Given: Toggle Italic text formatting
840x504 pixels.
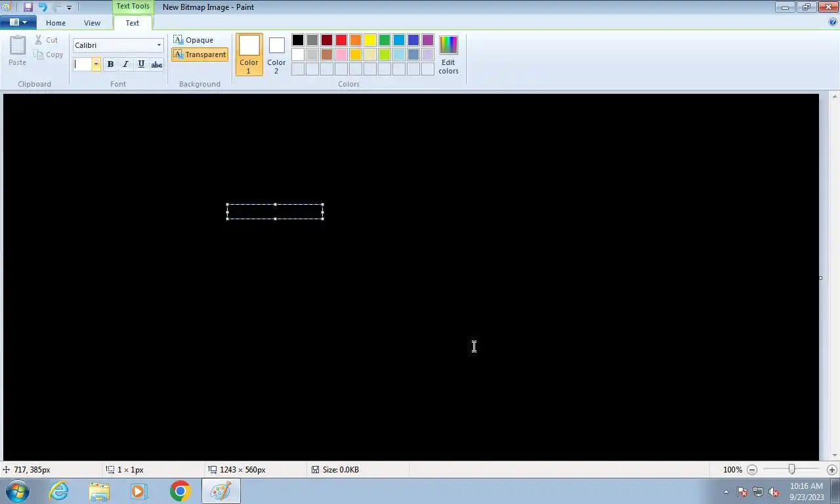Looking at the screenshot, I should click(125, 64).
